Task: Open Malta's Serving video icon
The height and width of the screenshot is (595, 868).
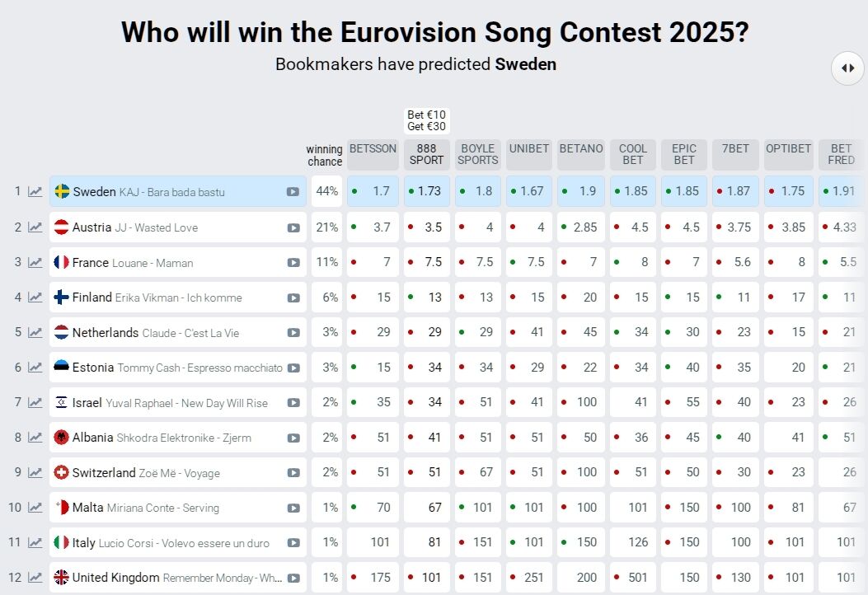Action: 293,508
